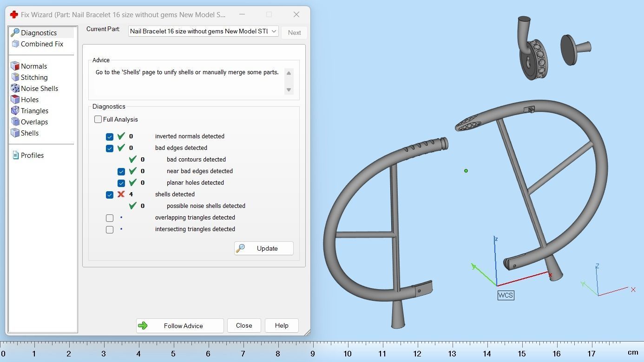Screen dimensions: 644x362
Task: Enable overlapping triangles detected checkbox
Action: (110, 218)
